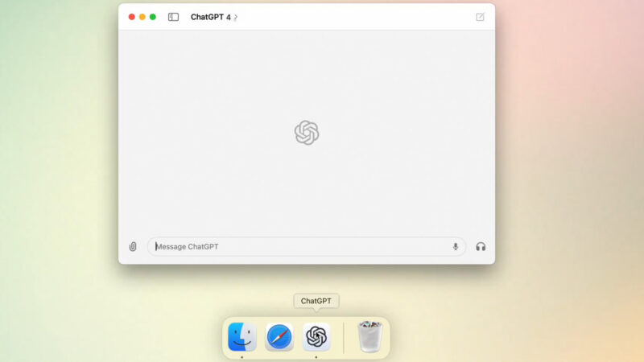Screen dimensions: 644x362
Task: Maximize the ChatGPT window with the green button
Action: [x=153, y=17]
